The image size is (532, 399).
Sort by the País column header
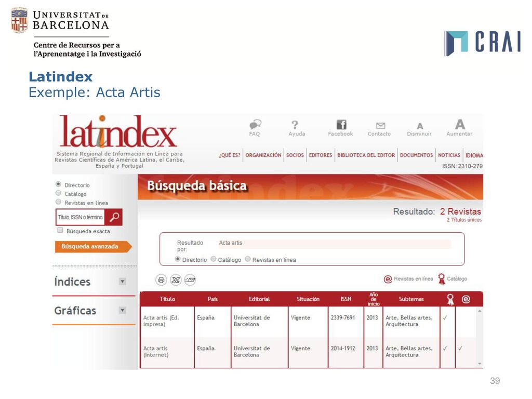[212, 299]
